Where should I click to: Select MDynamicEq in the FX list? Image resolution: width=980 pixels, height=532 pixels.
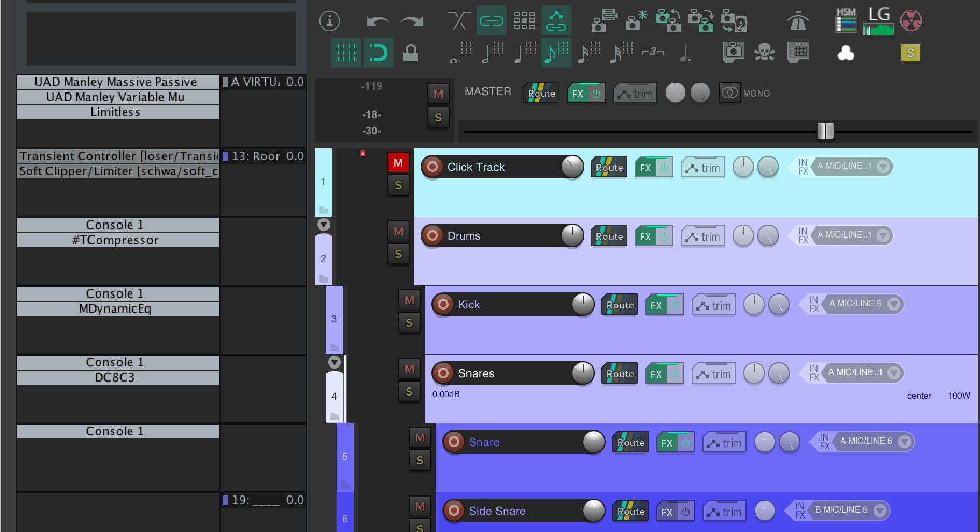[x=116, y=309]
